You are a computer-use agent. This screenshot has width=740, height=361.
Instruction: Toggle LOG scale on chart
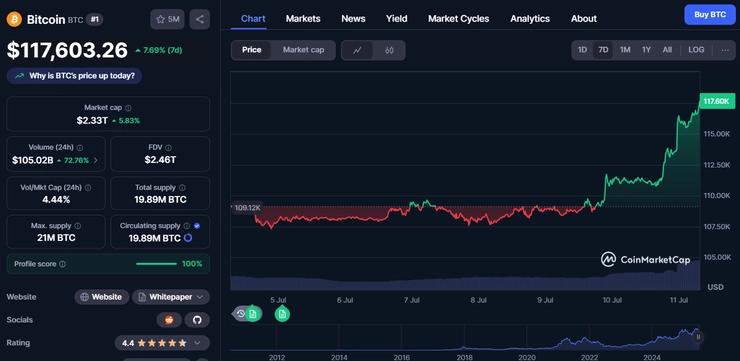click(696, 50)
